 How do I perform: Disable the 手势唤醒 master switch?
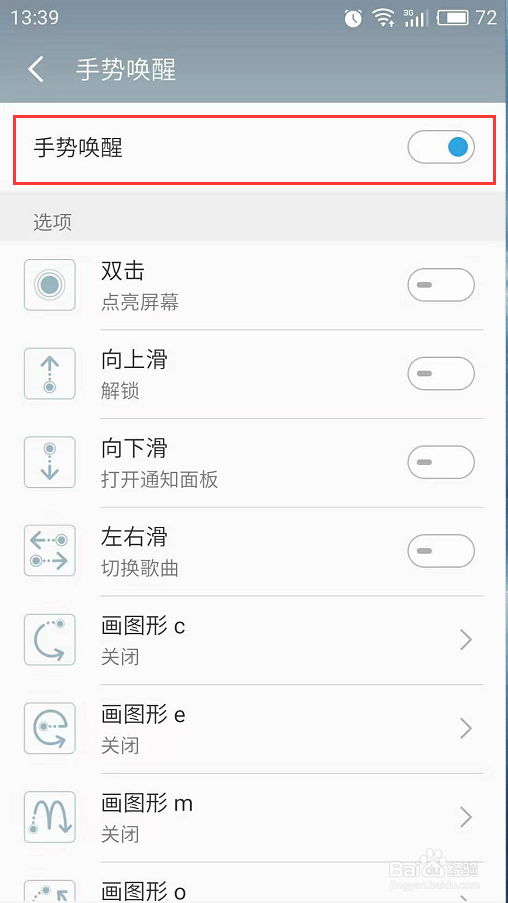pyautogui.click(x=441, y=147)
